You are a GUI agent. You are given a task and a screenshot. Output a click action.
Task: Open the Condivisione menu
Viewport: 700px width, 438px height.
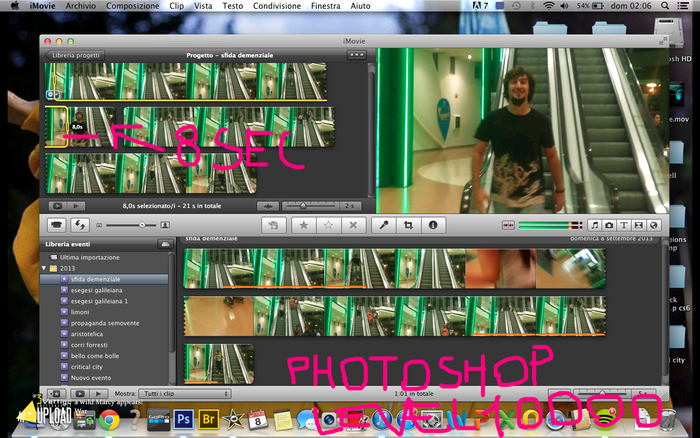pyautogui.click(x=277, y=6)
